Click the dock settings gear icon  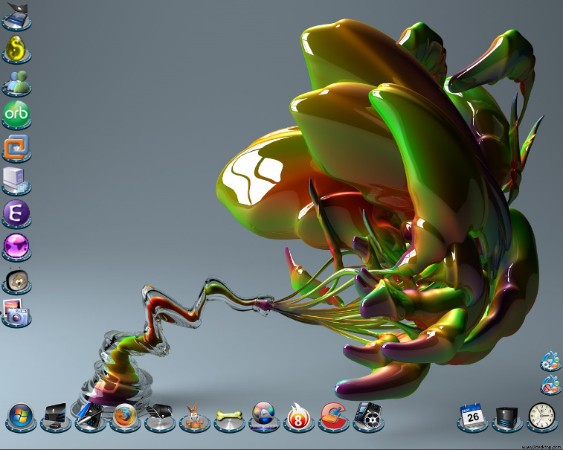pos(550,361)
